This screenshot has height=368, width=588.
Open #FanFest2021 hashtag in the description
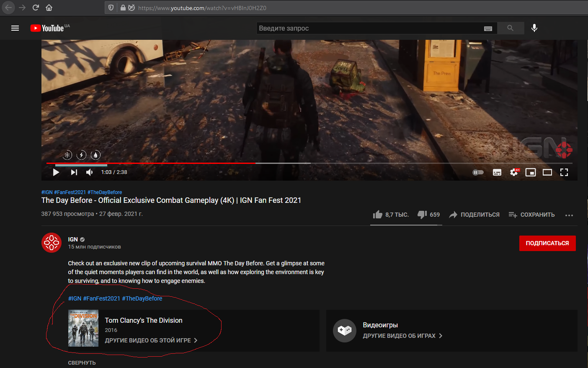tap(101, 298)
